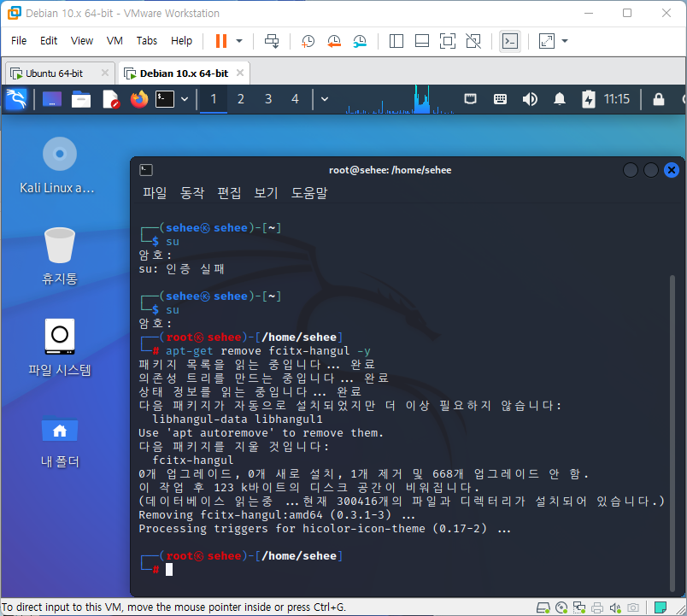Click the VMware sound card status icon
Viewport: 687px width, 616px height.
(615, 607)
